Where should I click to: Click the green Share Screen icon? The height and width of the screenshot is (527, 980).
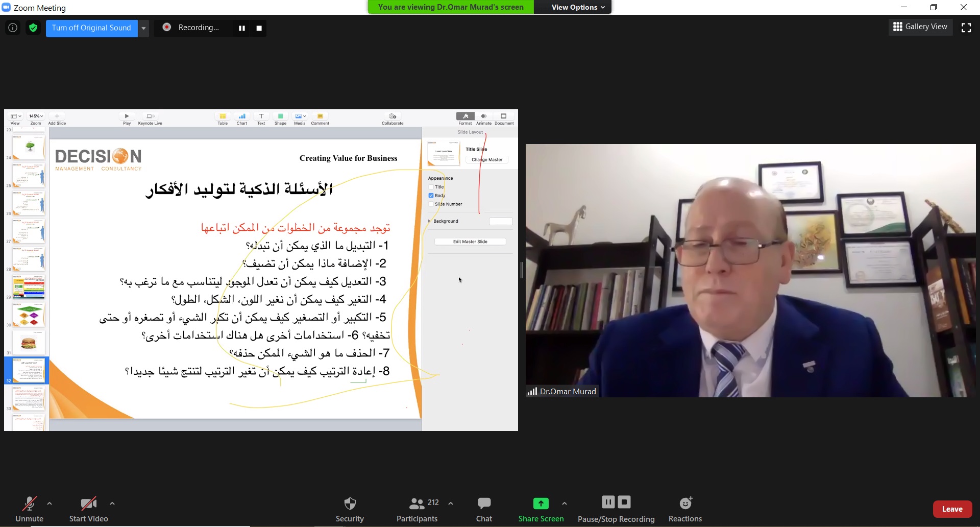[541, 504]
